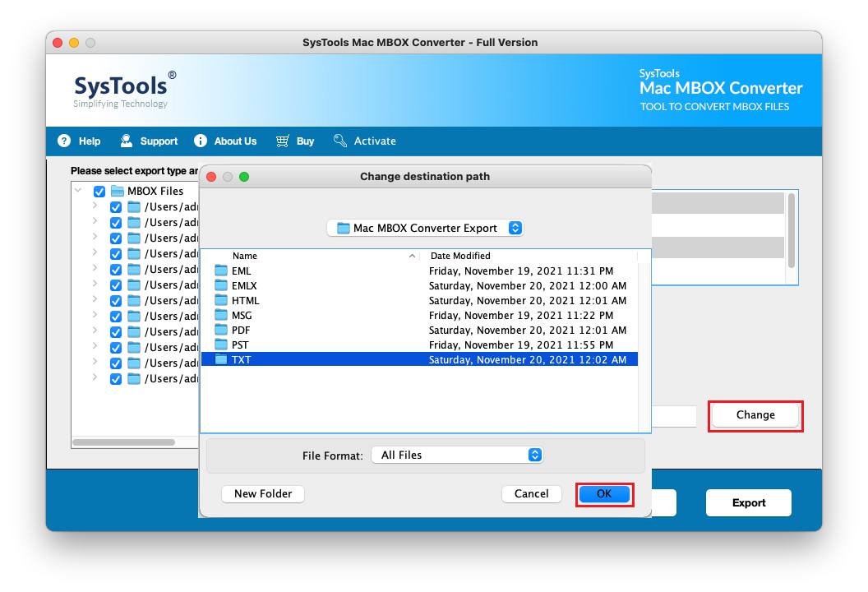The width and height of the screenshot is (868, 592).
Task: Click the Activate key icon
Action: pos(340,141)
